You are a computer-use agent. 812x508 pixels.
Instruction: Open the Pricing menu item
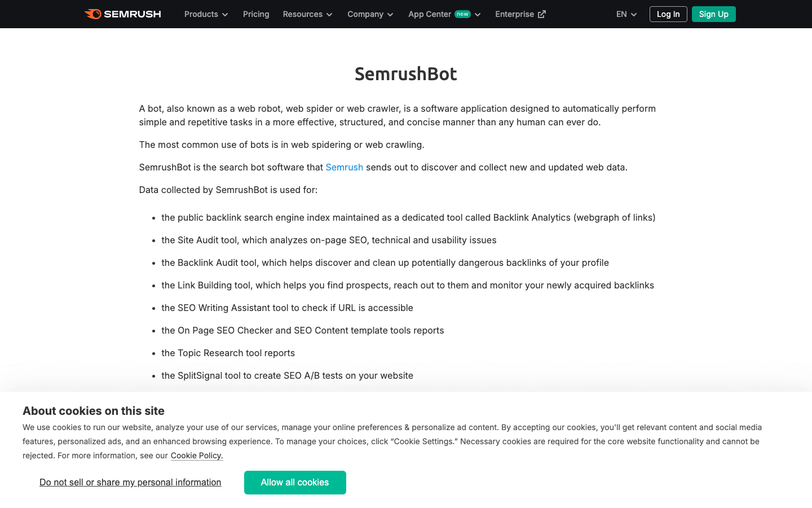256,14
